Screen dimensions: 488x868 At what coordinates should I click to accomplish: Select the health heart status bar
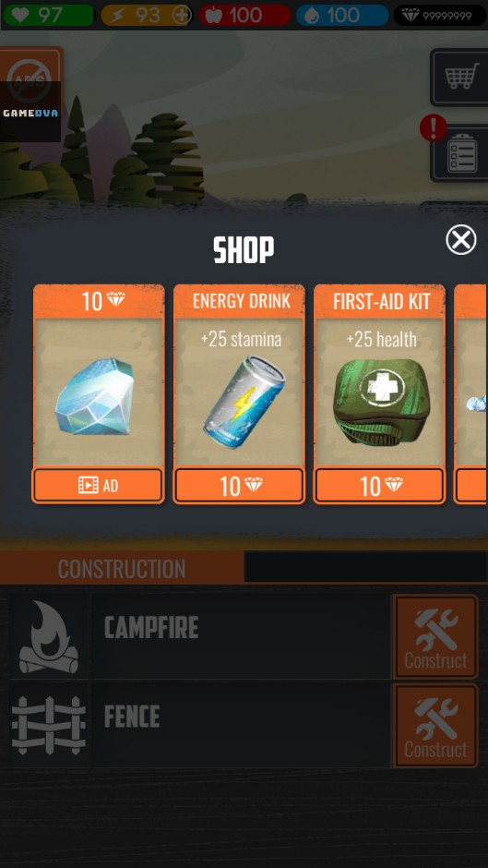(x=49, y=16)
